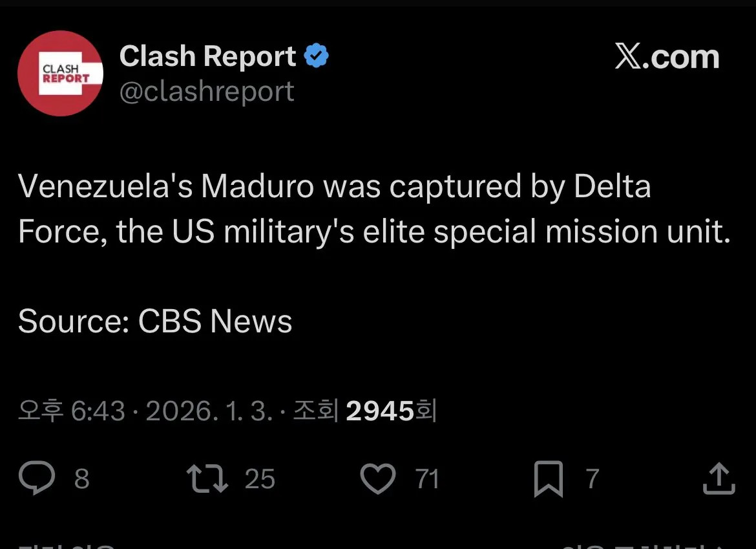
Task: Share the post via the share icon
Action: pos(719,479)
